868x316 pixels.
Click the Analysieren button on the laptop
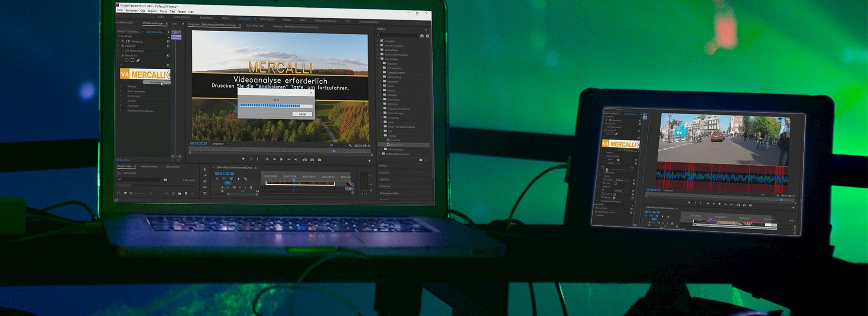(x=156, y=82)
